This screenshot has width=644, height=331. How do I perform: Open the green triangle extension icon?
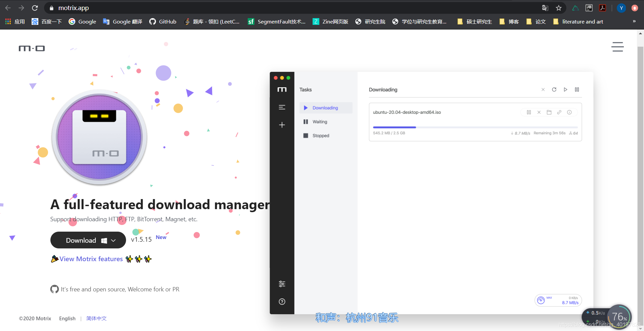pyautogui.click(x=575, y=8)
